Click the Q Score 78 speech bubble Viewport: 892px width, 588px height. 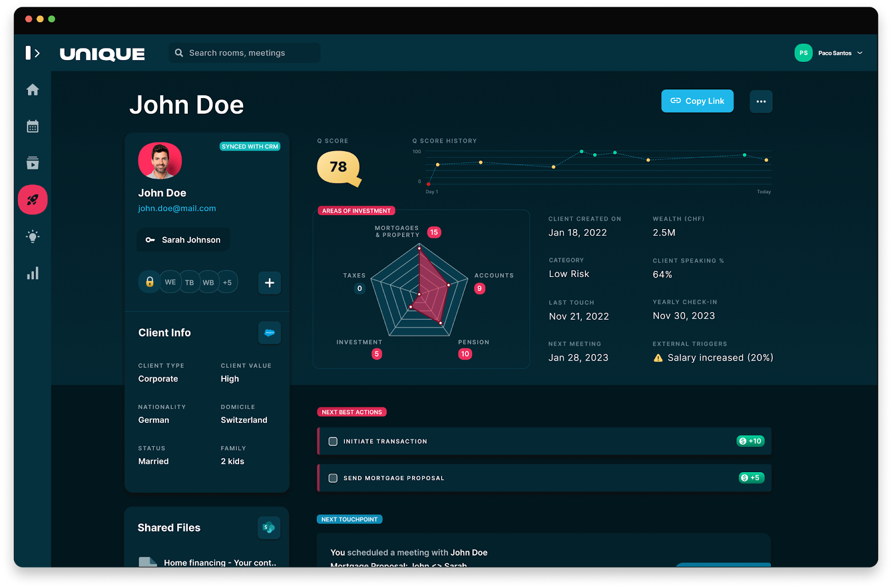(338, 168)
